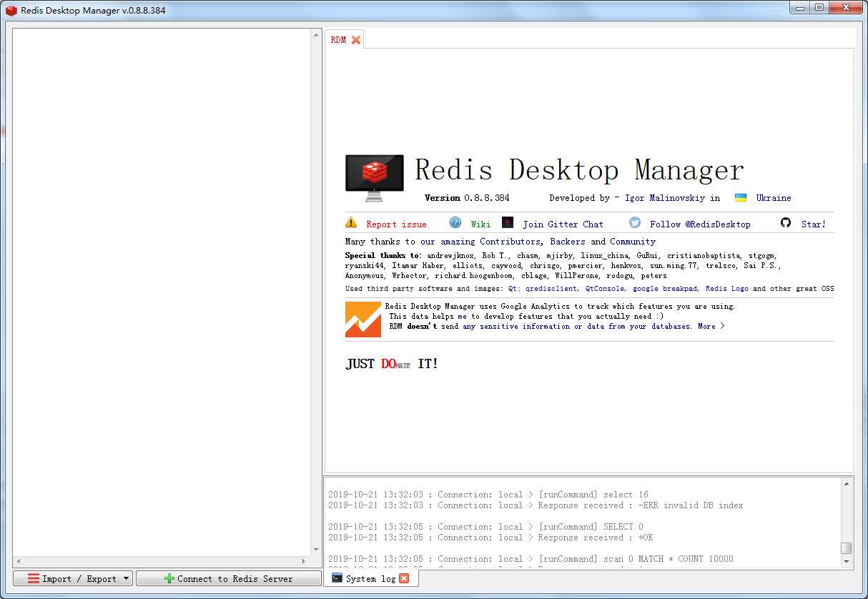The image size is (868, 599).
Task: Click the 'SELECT 0' runCommand log line
Action: point(485,527)
